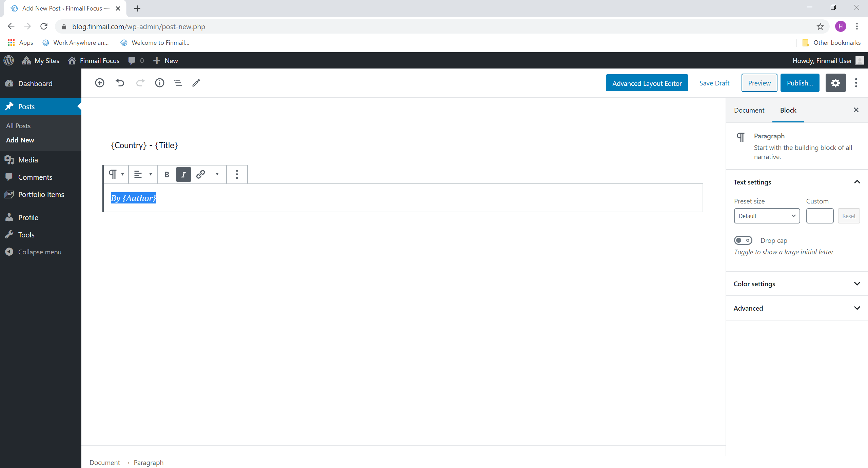Select Add New submenu item
Screen dimensions: 868x468
(20, 140)
